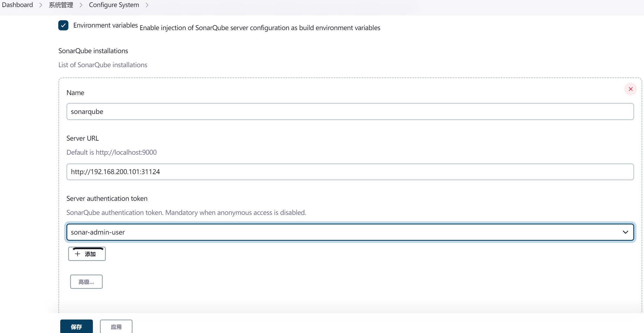Click the Configure System breadcrumb
The width and height of the screenshot is (644, 333).
[x=114, y=5]
